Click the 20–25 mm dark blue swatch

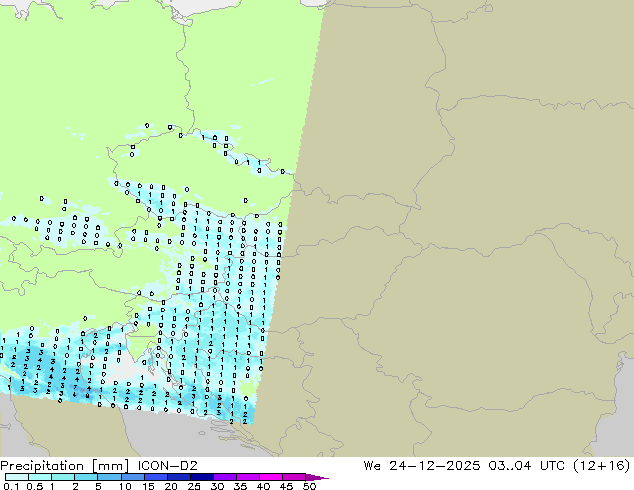[178, 477]
